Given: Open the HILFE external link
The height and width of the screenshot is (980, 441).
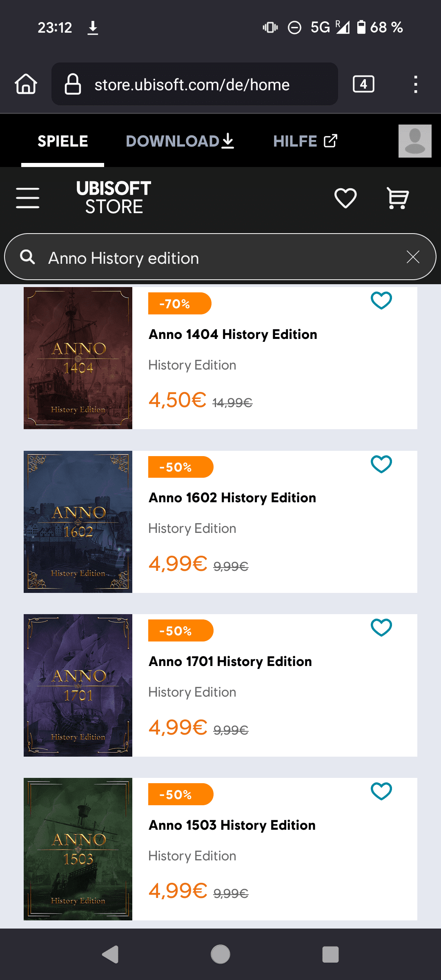Looking at the screenshot, I should coord(305,141).
